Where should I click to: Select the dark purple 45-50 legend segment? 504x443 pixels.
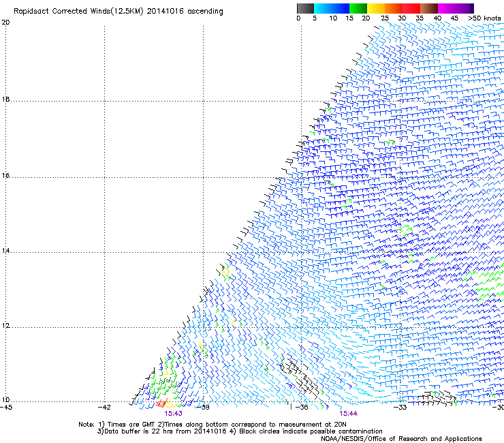tap(464, 8)
